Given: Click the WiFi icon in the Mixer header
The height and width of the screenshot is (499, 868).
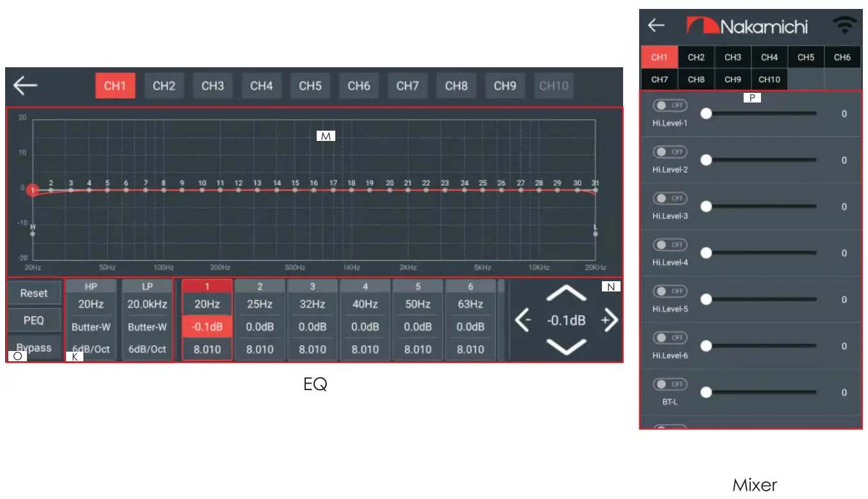Looking at the screenshot, I should point(845,24).
